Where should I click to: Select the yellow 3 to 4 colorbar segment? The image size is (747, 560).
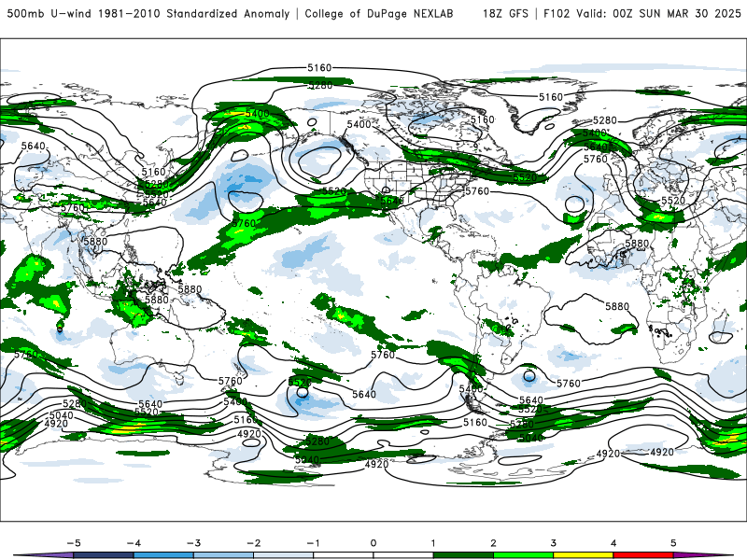click(x=583, y=555)
